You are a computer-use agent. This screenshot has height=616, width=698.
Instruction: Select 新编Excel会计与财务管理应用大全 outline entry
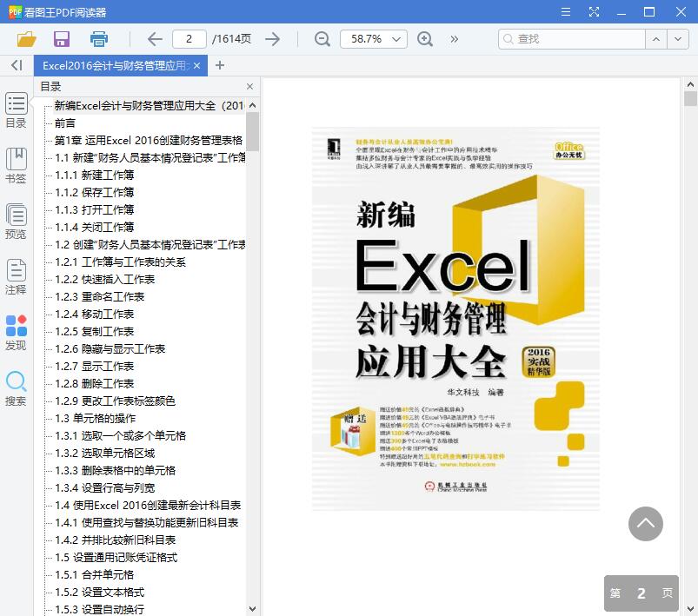coord(150,105)
